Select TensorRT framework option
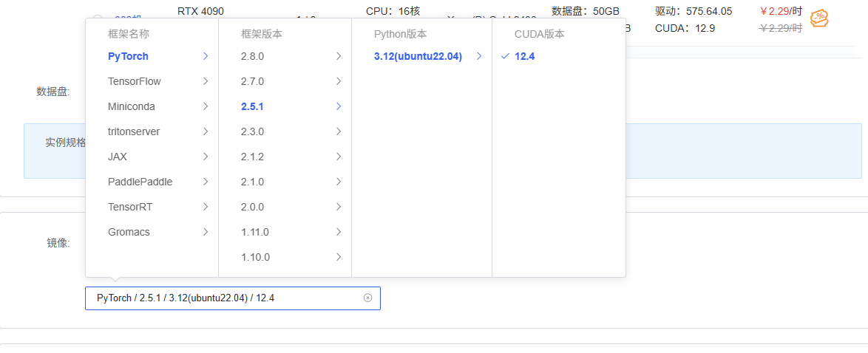 [152, 207]
